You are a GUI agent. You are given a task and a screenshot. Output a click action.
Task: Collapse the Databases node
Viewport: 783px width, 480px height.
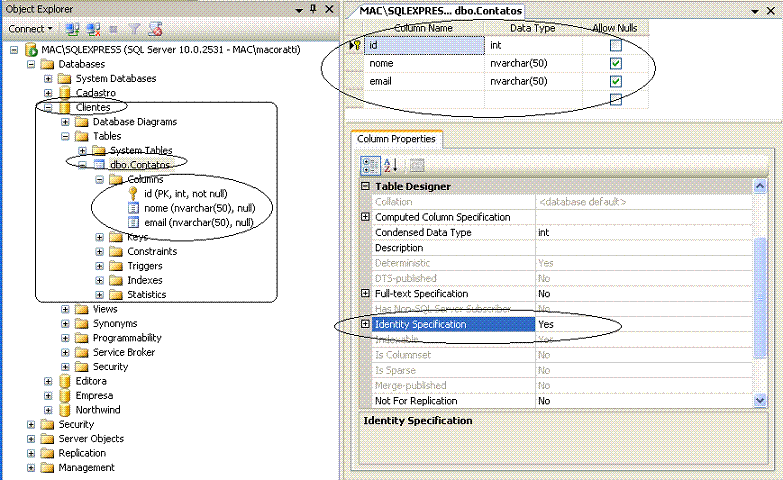click(x=31, y=64)
